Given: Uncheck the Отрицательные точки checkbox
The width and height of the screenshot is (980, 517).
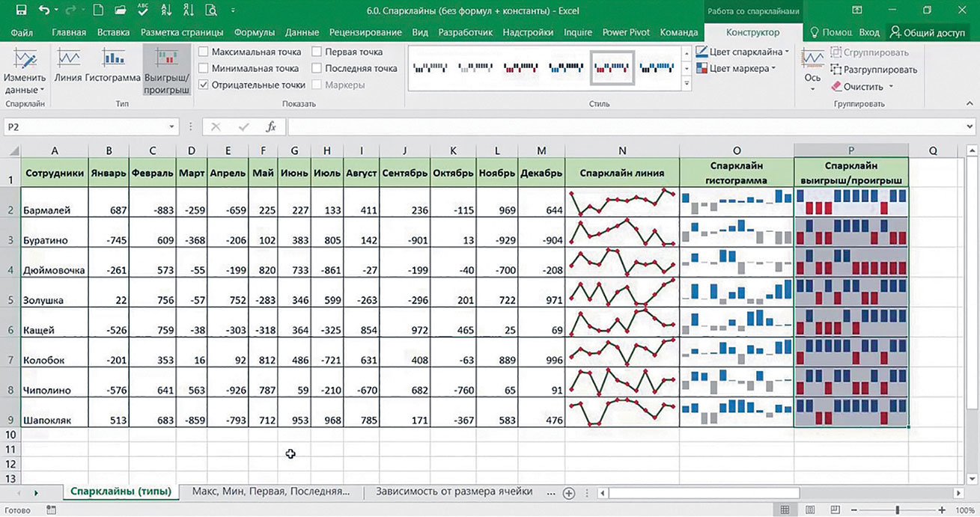Looking at the screenshot, I should pos(204,85).
